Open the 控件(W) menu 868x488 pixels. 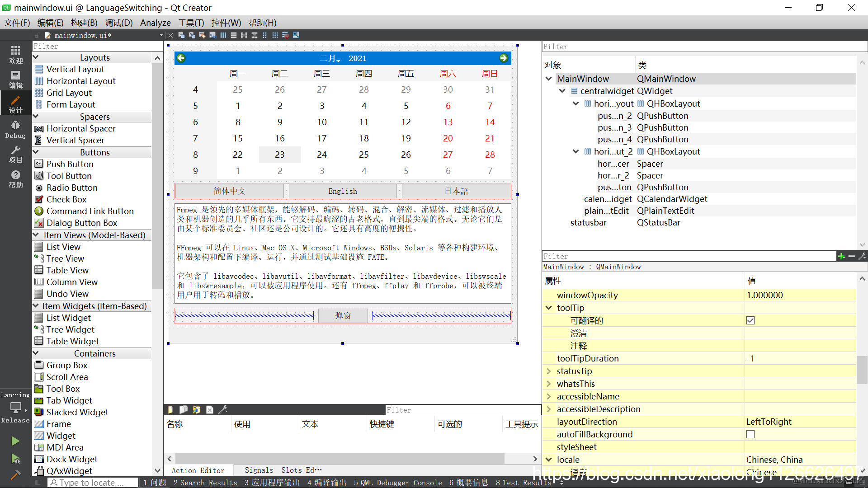226,23
